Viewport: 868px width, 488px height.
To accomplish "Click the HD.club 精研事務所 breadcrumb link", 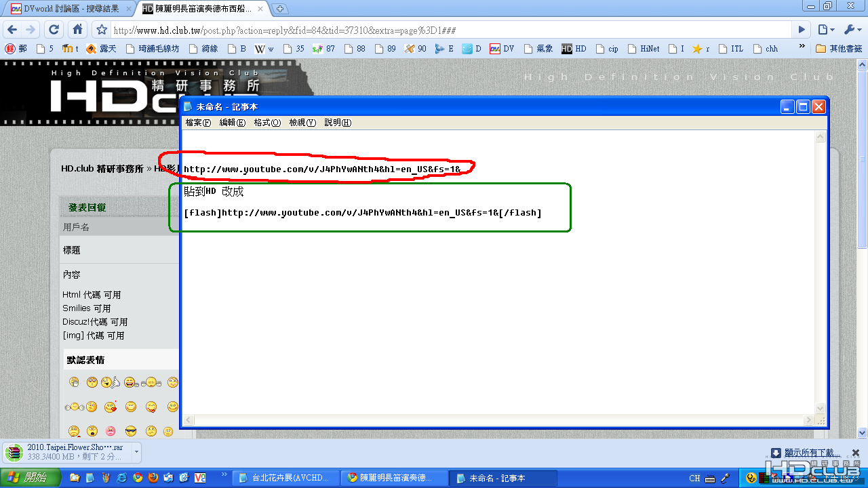I will (x=102, y=169).
